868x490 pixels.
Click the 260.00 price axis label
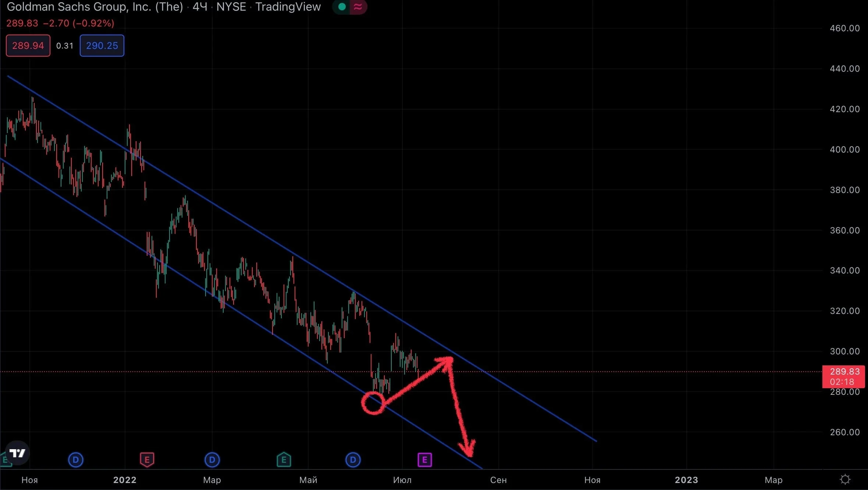(845, 432)
